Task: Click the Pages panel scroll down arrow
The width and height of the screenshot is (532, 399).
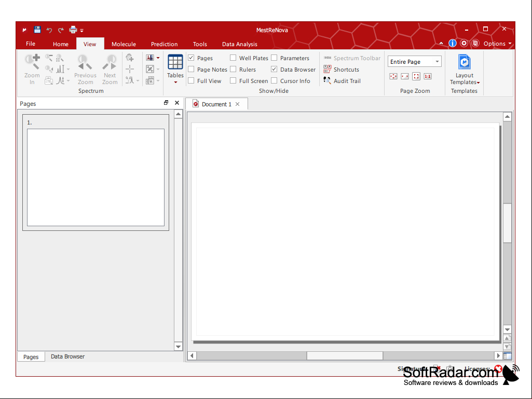Action: (178, 347)
